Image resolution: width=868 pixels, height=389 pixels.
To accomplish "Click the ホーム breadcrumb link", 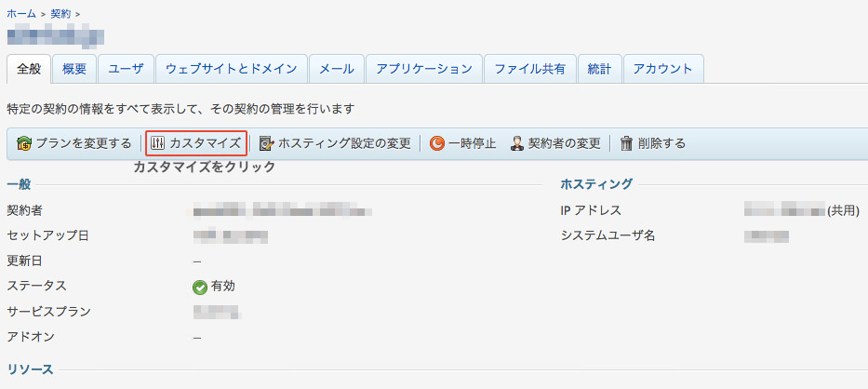I will coord(21,14).
